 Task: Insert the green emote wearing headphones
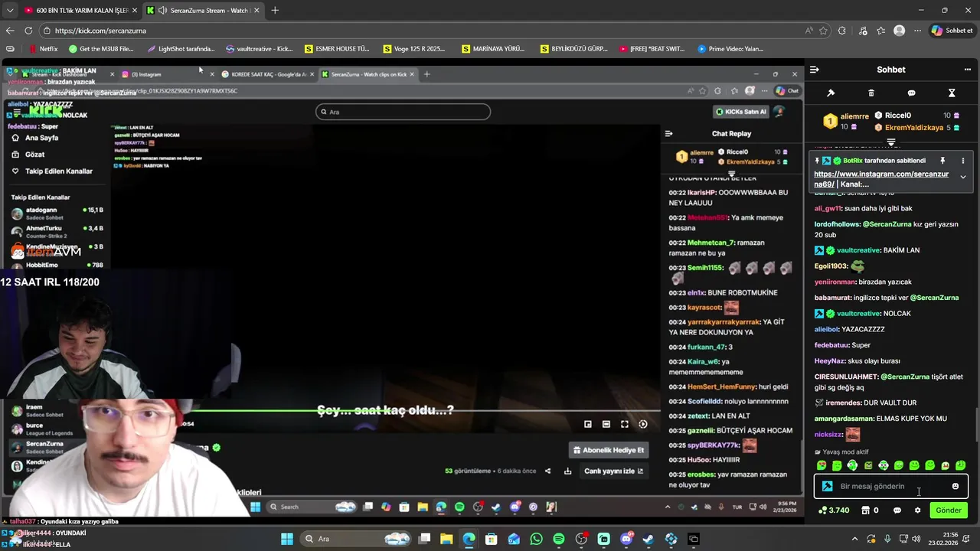point(852,465)
